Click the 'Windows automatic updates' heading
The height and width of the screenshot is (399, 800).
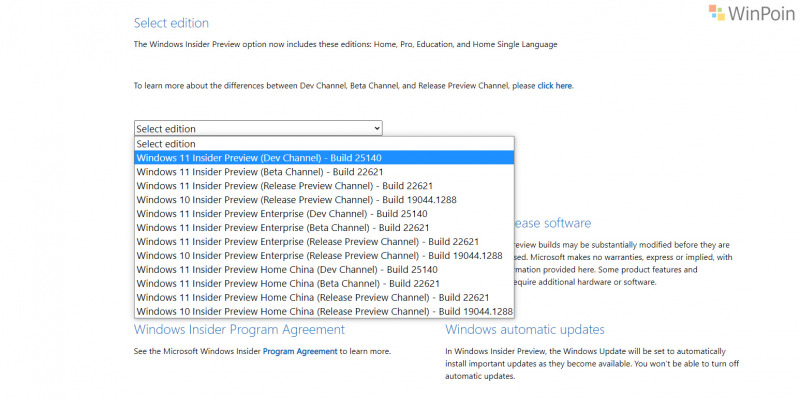click(525, 330)
